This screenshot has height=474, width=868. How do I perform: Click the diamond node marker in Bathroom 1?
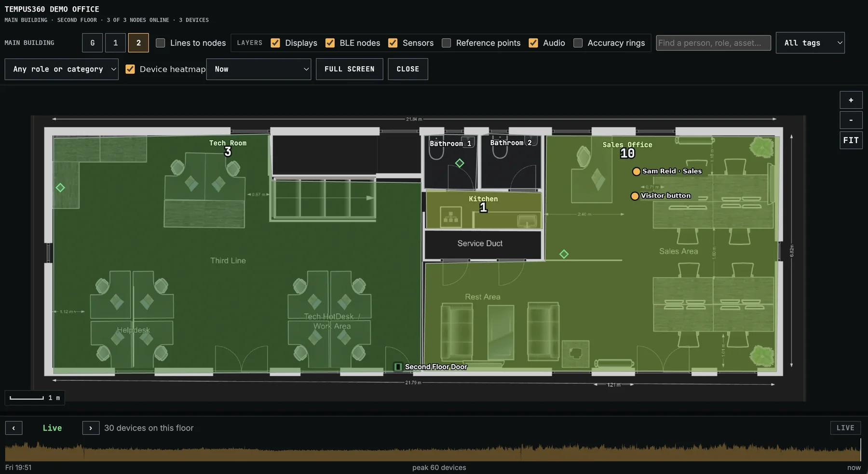(x=460, y=163)
